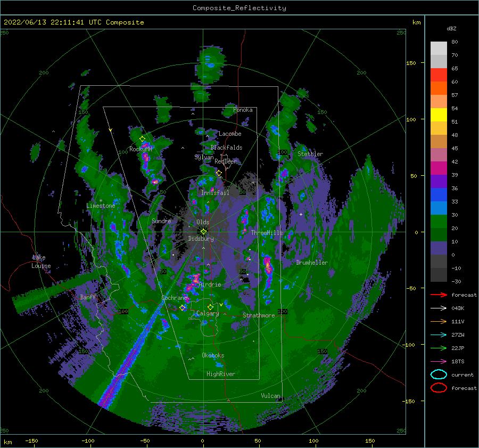
Task: Click yellow diamond marker below RedDeer label
Action: coord(219,173)
